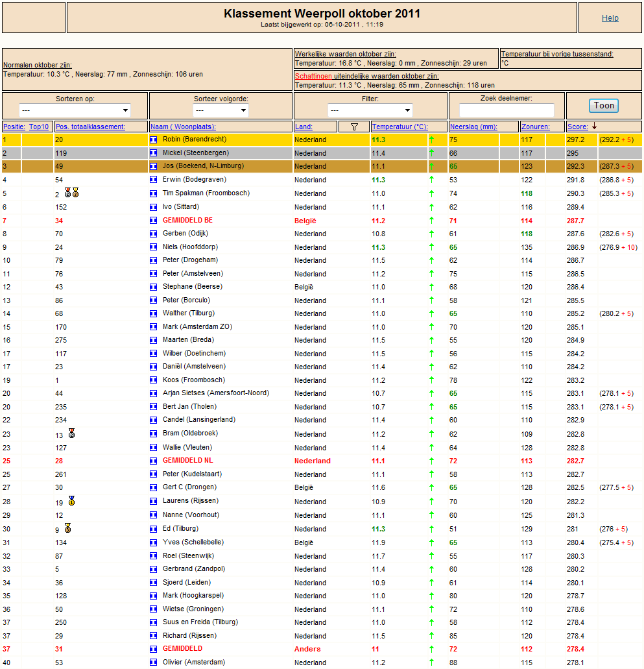Viewport: 644px width, 669px height.
Task: Open the Sorteer volgorde dropdown
Action: 221,110
